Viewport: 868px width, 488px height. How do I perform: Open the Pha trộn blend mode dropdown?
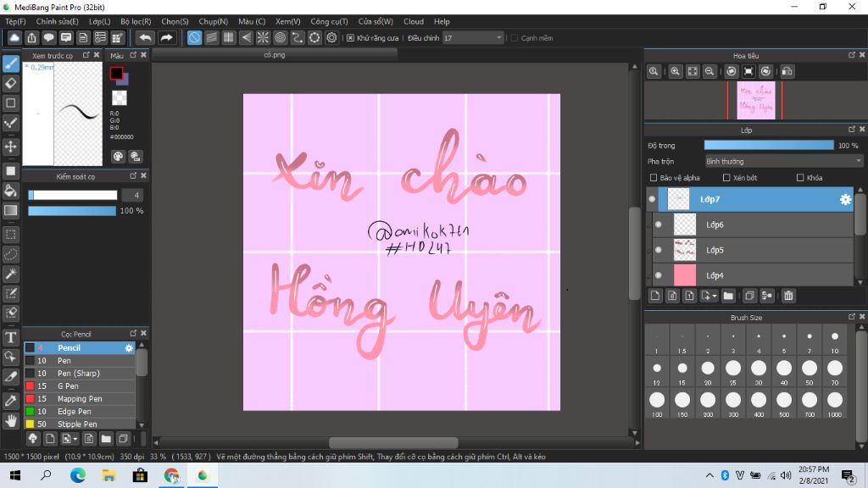click(x=783, y=162)
